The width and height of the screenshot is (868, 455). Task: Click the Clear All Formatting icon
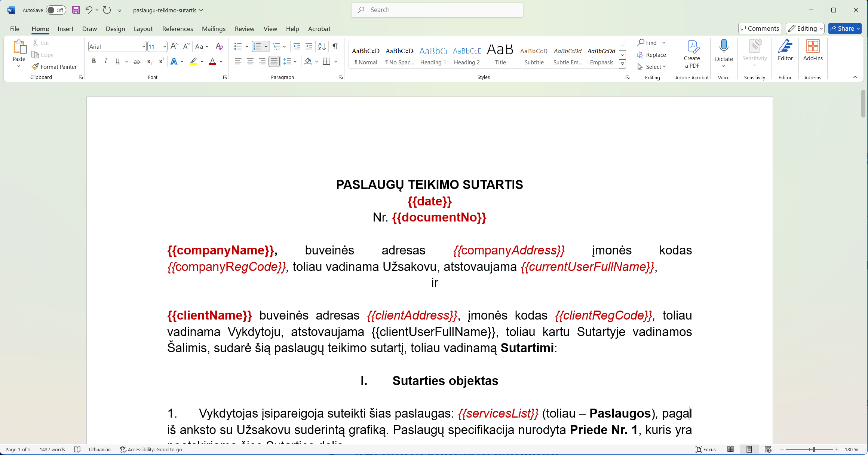tap(220, 46)
